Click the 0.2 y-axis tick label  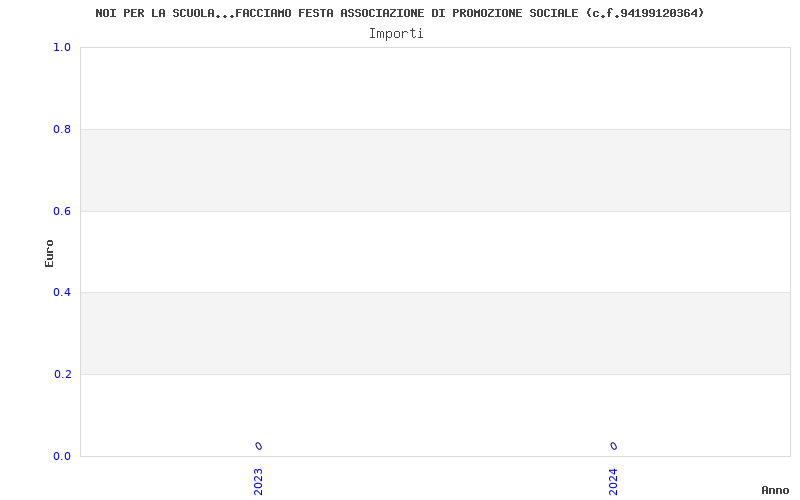(62, 374)
